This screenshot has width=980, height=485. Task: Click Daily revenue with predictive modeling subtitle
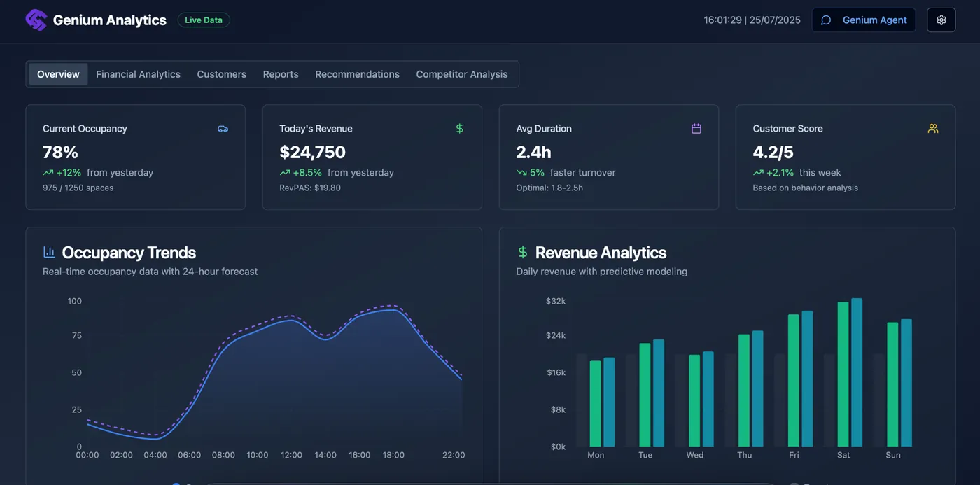[x=601, y=272]
